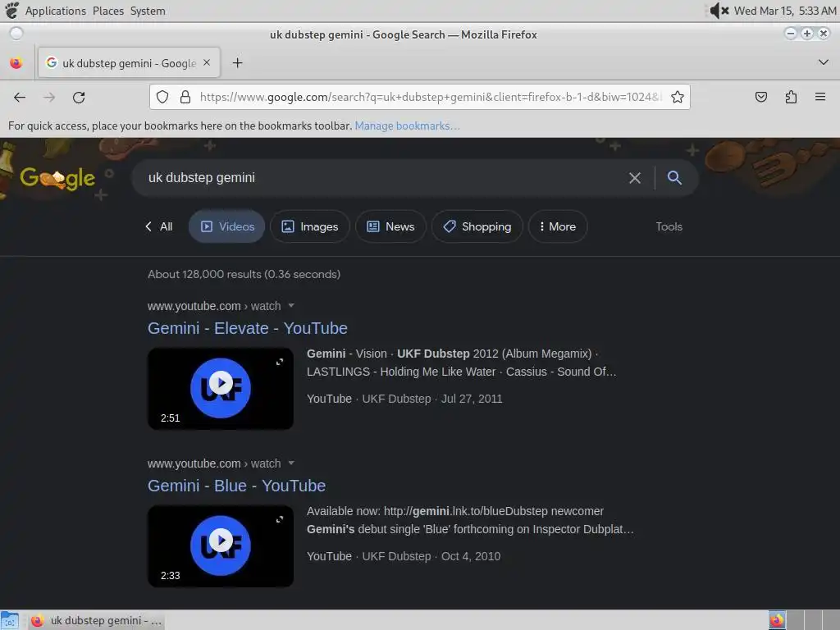Open a new tab with plus
This screenshot has width=840, height=630.
tap(237, 63)
